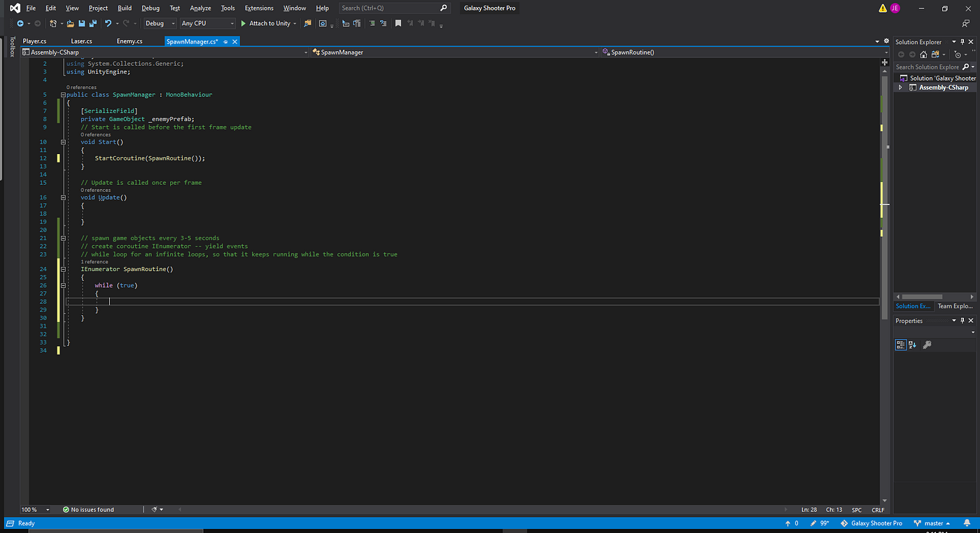Open the 100 % zoom level dropdown
Image resolution: width=980 pixels, height=533 pixels.
(36, 509)
